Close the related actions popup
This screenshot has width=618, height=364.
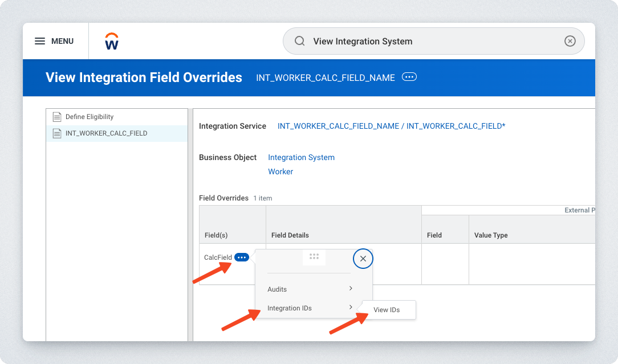click(x=363, y=259)
